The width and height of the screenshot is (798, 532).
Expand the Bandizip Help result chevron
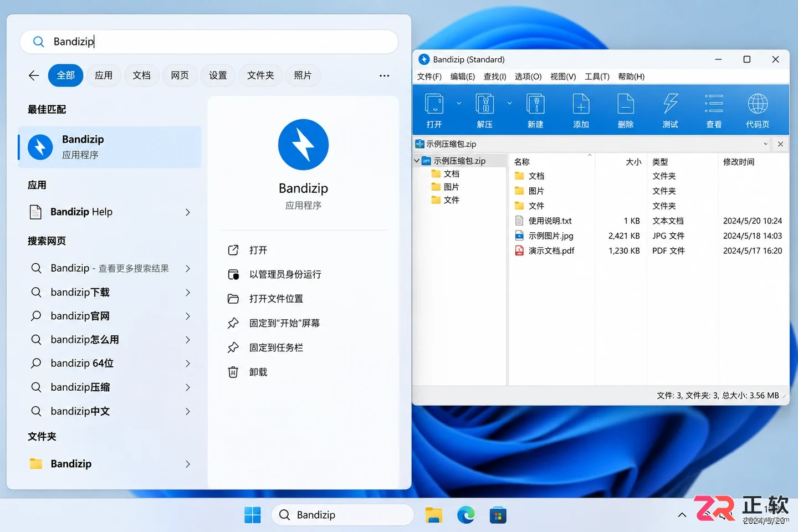pos(188,212)
